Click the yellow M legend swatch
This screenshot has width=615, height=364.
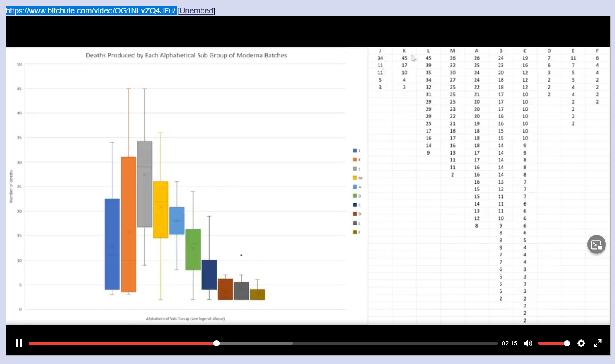tap(355, 178)
